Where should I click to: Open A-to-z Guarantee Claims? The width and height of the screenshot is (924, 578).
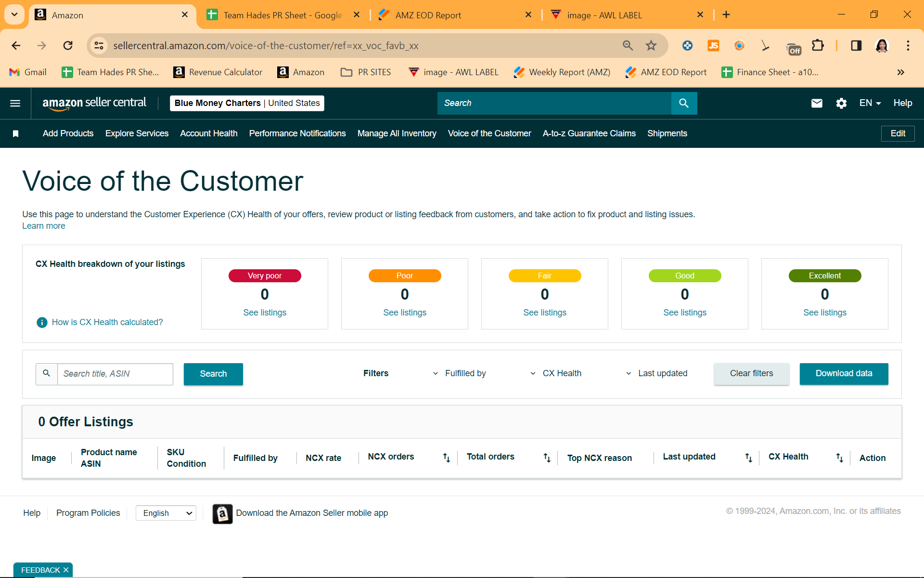[589, 133]
